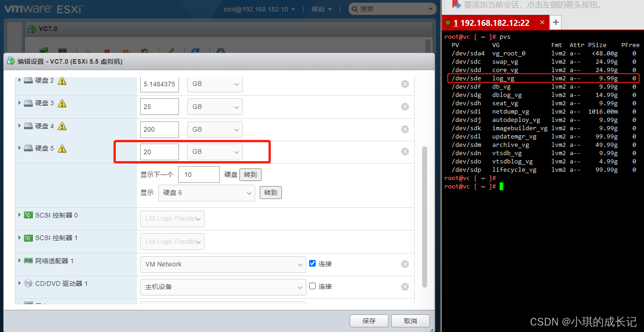Open the 主机设备 dropdown

[x=223, y=287]
